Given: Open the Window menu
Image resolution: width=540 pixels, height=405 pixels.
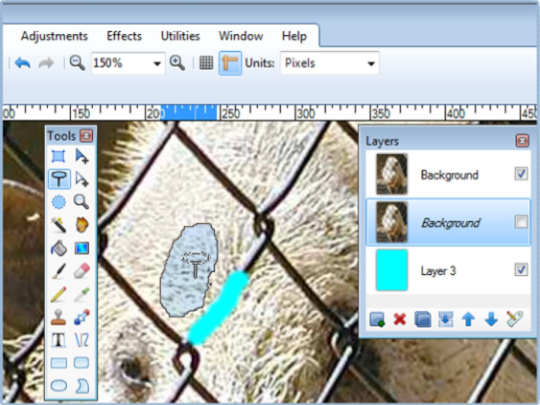Looking at the screenshot, I should [x=241, y=36].
